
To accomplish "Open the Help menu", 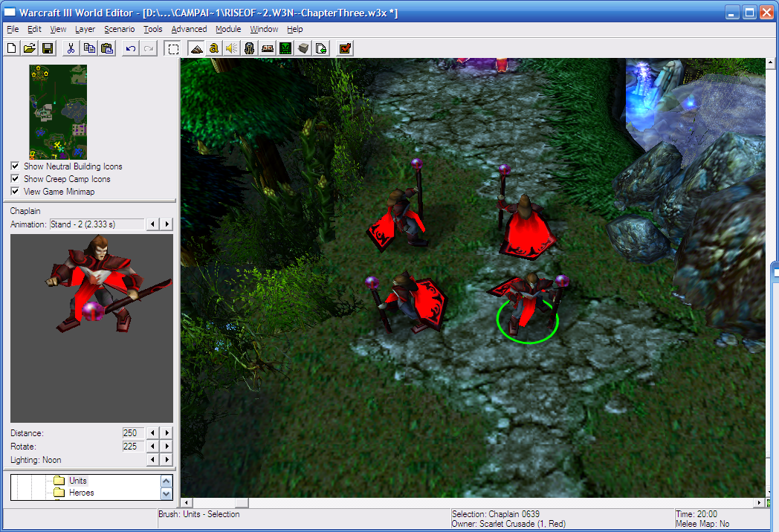I will (294, 29).
